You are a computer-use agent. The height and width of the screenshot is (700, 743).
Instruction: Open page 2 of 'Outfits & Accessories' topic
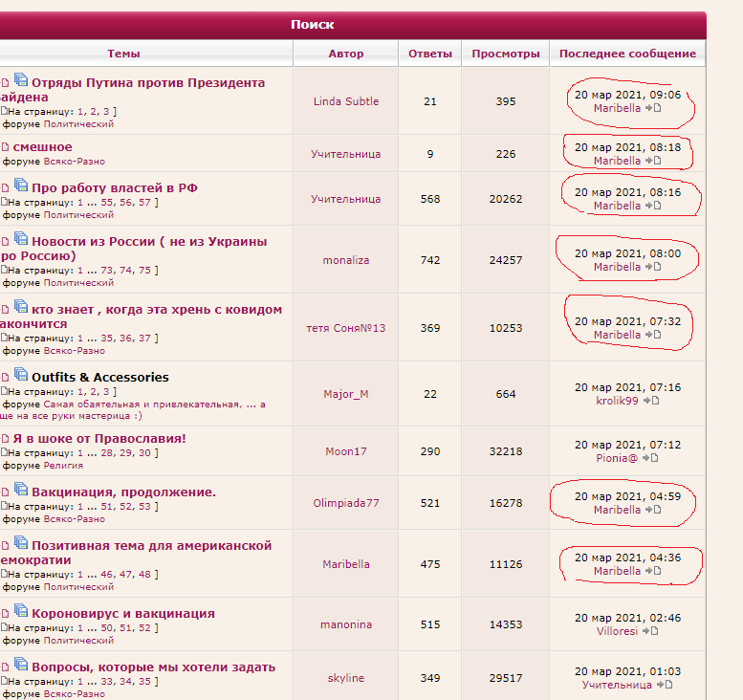tap(92, 392)
